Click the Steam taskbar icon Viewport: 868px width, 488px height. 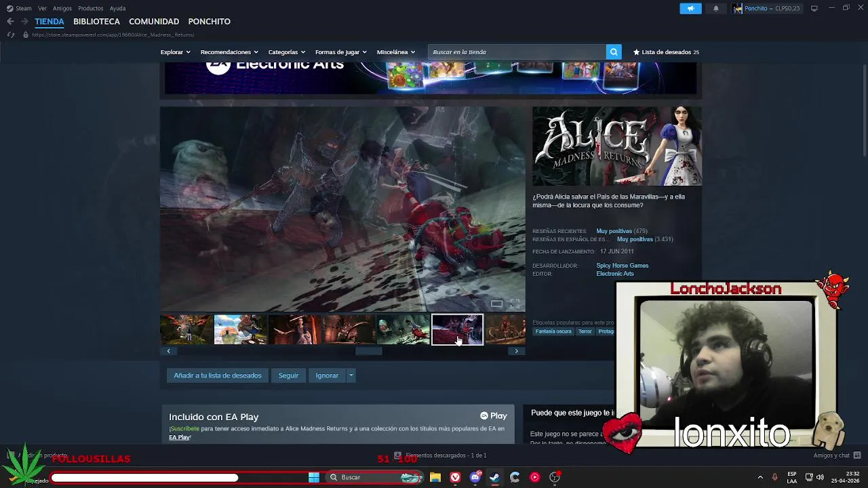[495, 477]
